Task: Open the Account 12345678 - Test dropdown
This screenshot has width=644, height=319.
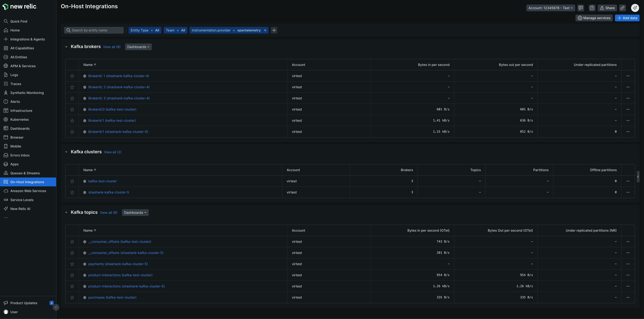Action: [x=550, y=8]
